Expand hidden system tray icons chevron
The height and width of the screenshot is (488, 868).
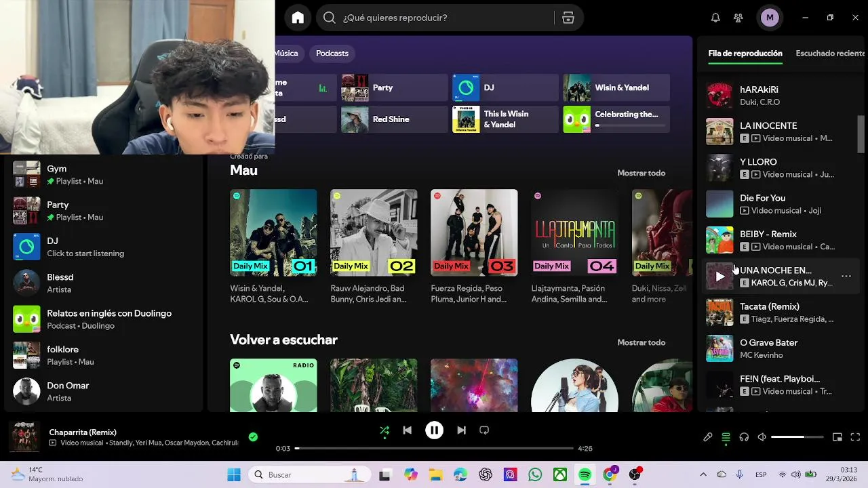703,475
